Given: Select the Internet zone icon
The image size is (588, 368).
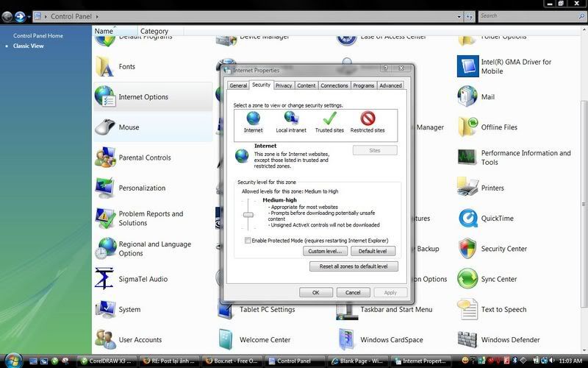Looking at the screenshot, I should (x=253, y=118).
